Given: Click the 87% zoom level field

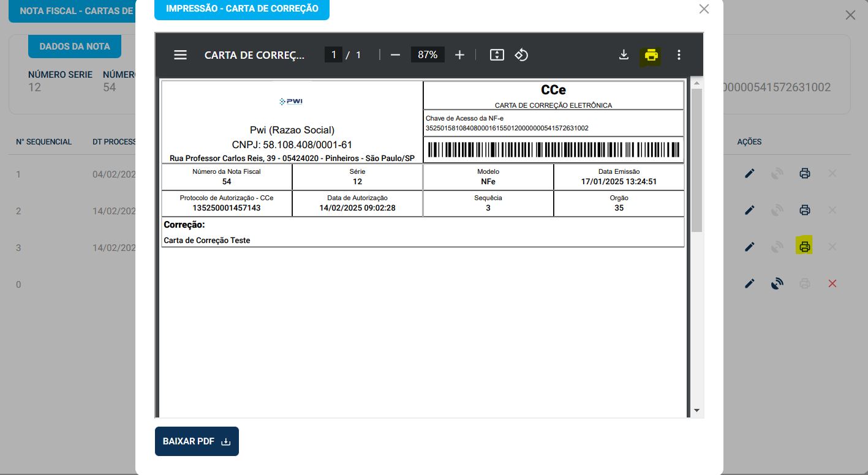Looking at the screenshot, I should [428, 55].
